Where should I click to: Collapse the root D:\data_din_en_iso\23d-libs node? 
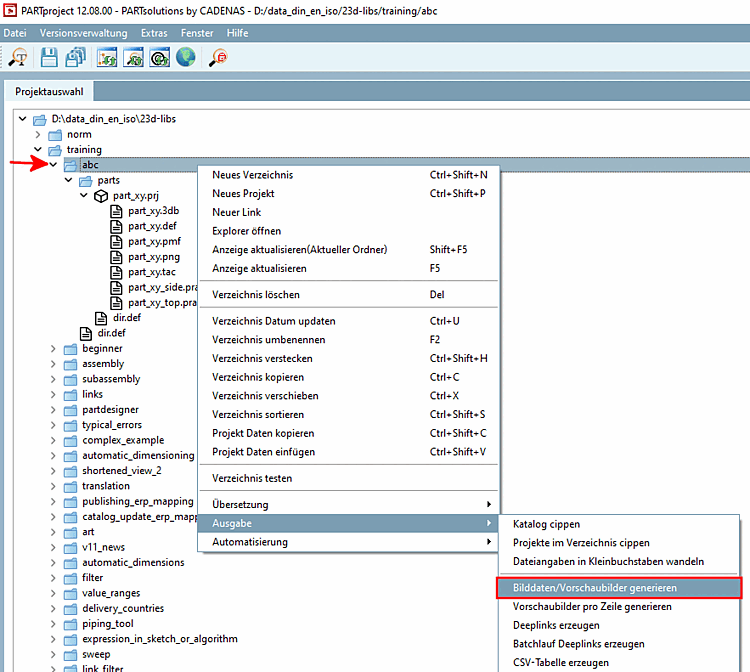click(22, 118)
